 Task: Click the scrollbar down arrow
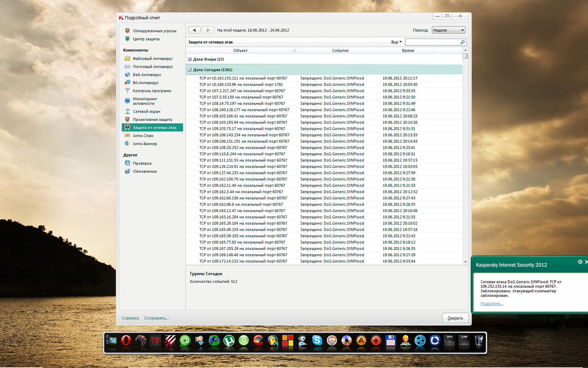[465, 262]
